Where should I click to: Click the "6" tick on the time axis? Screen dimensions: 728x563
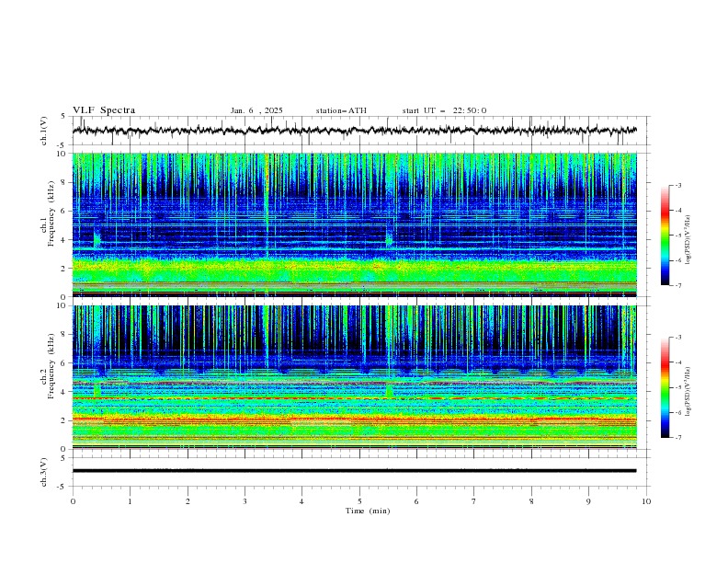[416, 501]
